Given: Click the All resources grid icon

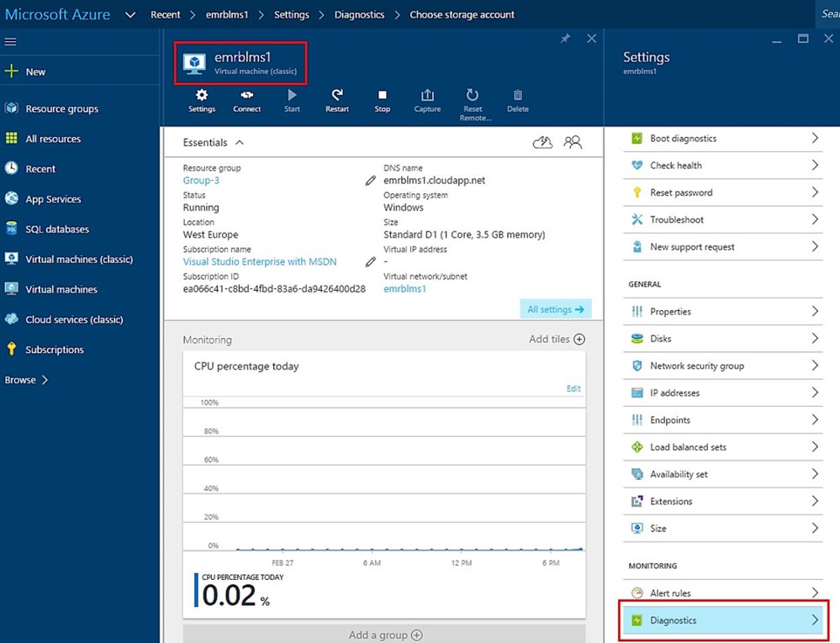Looking at the screenshot, I should point(11,138).
